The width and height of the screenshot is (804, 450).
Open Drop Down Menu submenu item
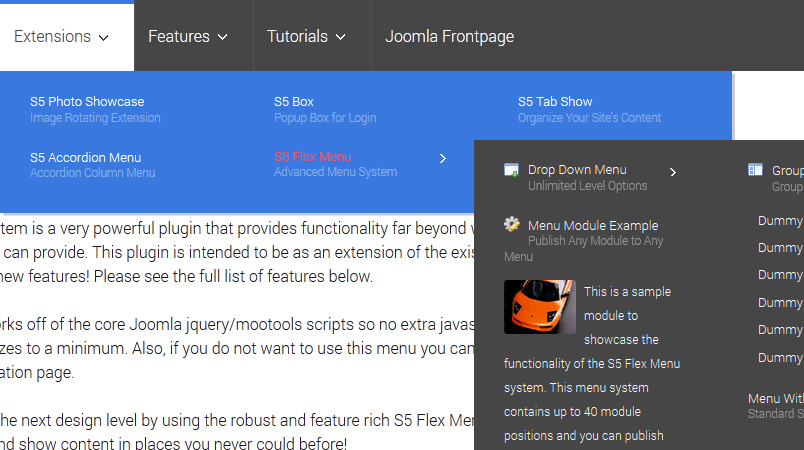[x=577, y=170]
